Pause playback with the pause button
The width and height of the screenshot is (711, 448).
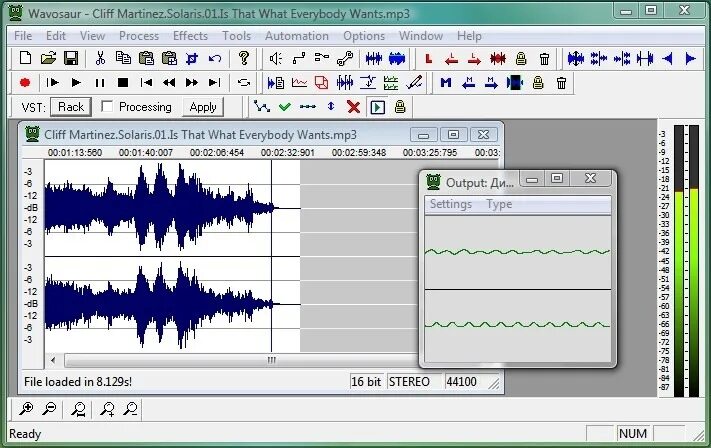tap(100, 83)
